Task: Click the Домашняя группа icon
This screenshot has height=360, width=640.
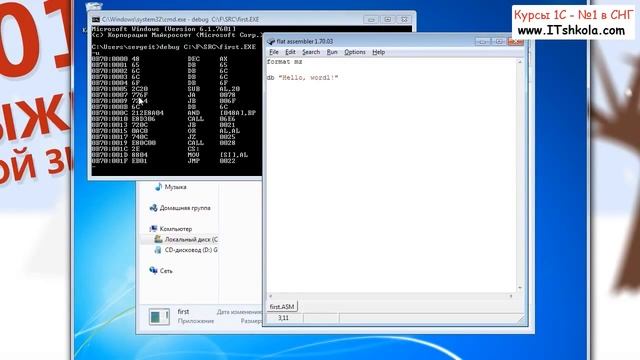Action: coord(153,208)
